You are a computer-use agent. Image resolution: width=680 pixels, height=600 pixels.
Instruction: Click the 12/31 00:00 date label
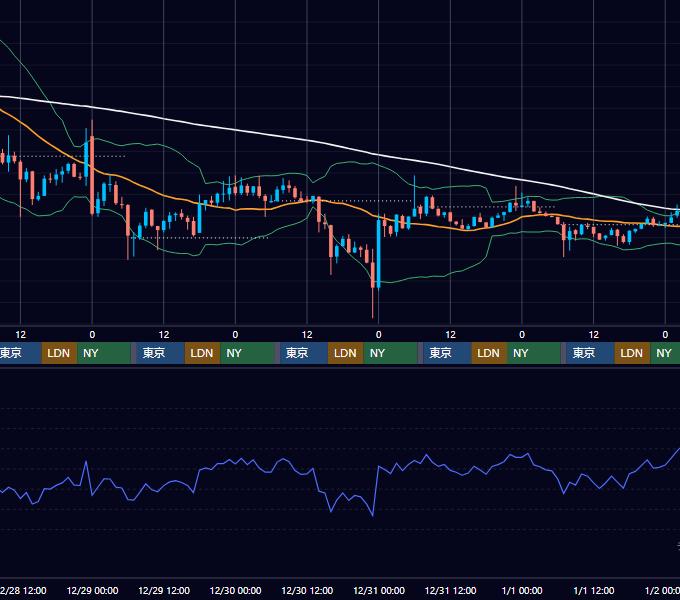(379, 590)
